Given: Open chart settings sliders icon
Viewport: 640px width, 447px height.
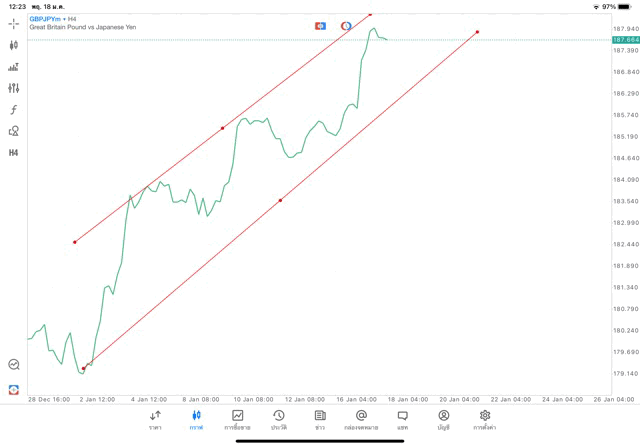Looking at the screenshot, I should click(x=14, y=88).
